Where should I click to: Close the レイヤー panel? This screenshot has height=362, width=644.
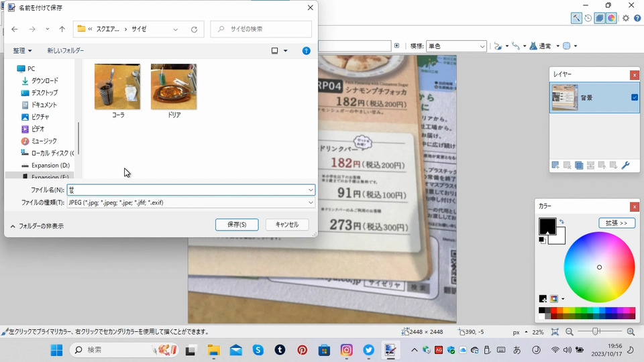click(x=635, y=74)
